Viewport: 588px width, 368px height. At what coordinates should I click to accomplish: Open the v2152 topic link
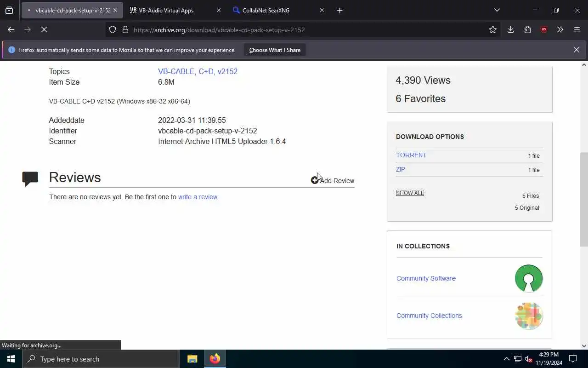point(227,71)
